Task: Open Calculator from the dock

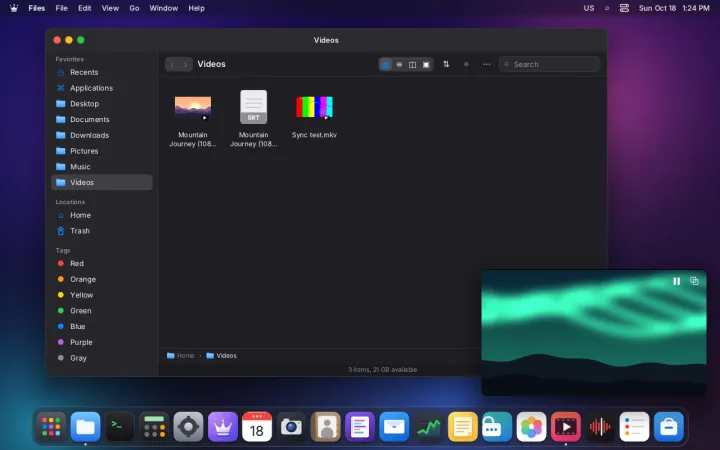Action: click(154, 427)
